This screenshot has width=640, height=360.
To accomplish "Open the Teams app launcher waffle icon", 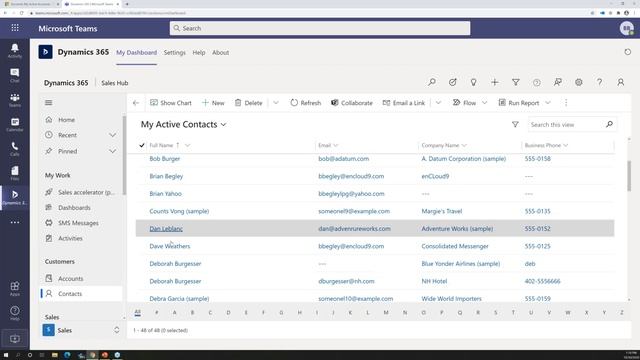I will point(15,28).
